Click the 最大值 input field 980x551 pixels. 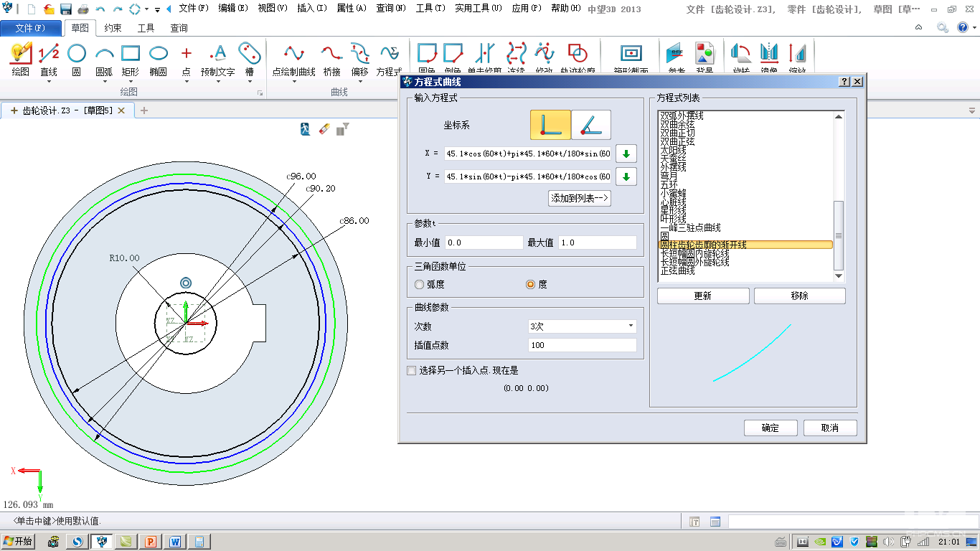point(597,242)
